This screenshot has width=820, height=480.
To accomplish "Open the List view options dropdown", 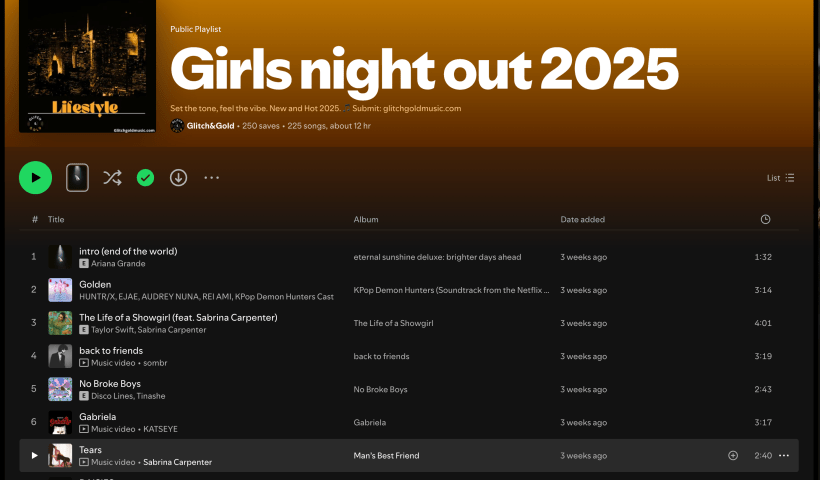I will (781, 178).
